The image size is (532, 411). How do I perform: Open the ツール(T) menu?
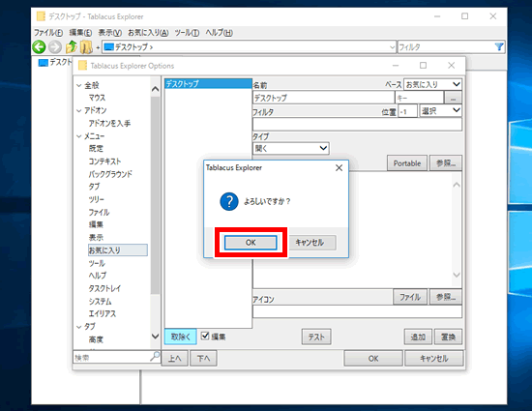[x=187, y=33]
